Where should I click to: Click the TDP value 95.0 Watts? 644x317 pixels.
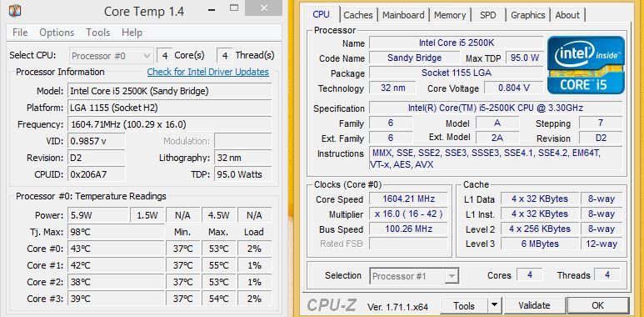[x=242, y=174]
